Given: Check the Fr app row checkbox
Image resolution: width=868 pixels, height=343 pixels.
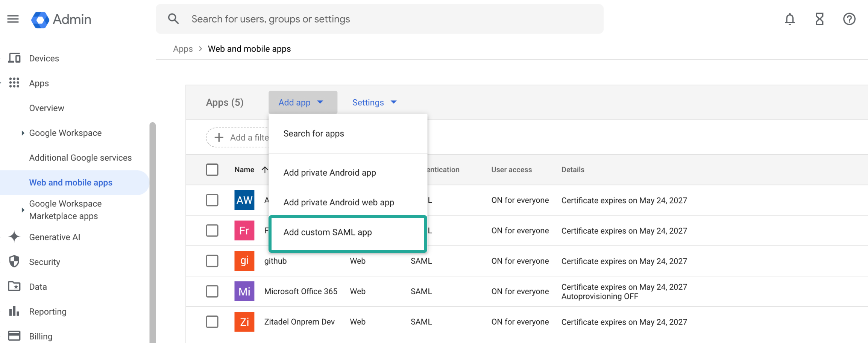Looking at the screenshot, I should [x=212, y=231].
